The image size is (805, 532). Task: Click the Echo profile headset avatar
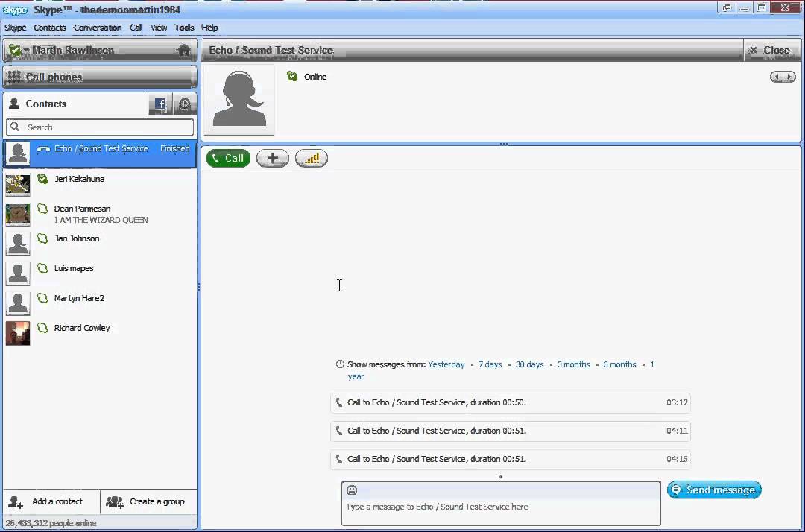(x=239, y=100)
